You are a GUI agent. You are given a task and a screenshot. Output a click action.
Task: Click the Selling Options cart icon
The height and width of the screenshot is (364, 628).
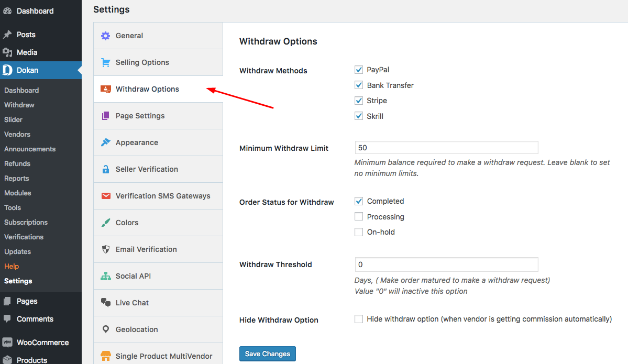[105, 62]
